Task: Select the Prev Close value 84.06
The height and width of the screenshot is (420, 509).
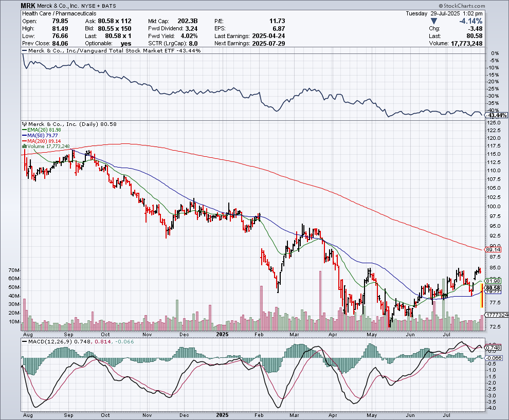Action: 60,44
